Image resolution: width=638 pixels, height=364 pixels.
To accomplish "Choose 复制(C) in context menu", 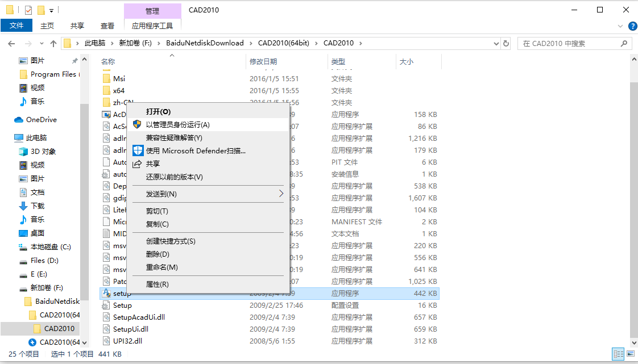I will coord(208,224).
